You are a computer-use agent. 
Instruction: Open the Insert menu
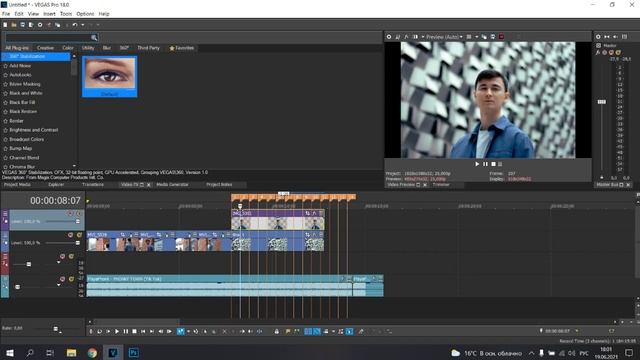[49, 14]
